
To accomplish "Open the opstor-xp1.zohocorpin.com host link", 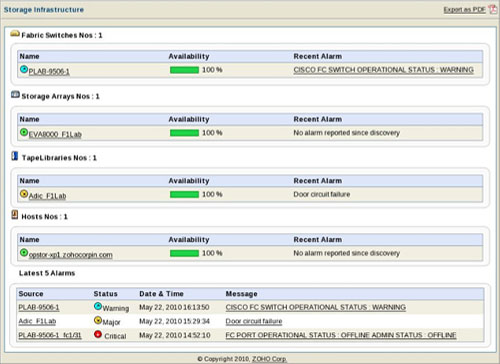I will [71, 255].
